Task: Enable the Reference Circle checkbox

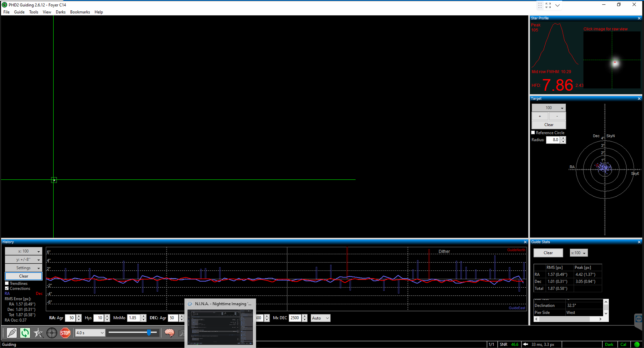Action: point(533,133)
